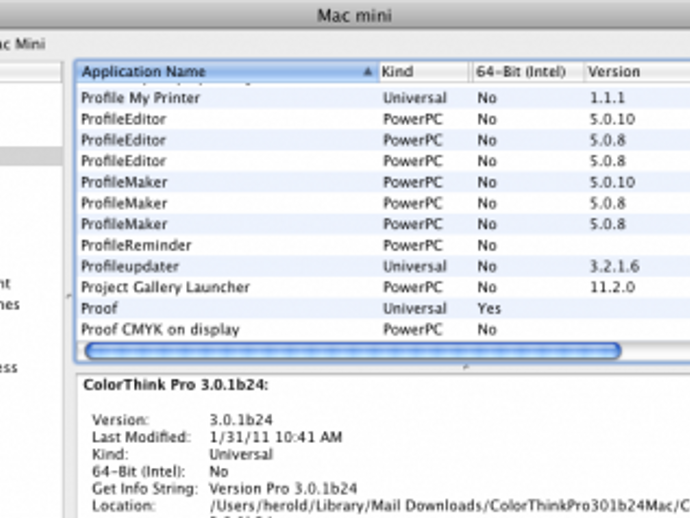Click the Location path value

click(449, 506)
